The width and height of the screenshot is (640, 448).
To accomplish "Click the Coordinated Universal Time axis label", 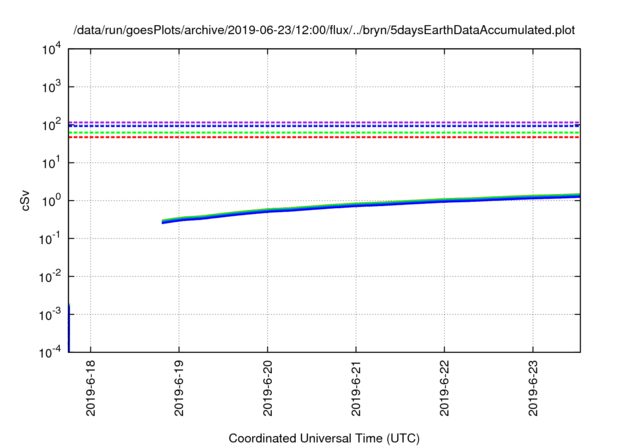I will point(324,438).
